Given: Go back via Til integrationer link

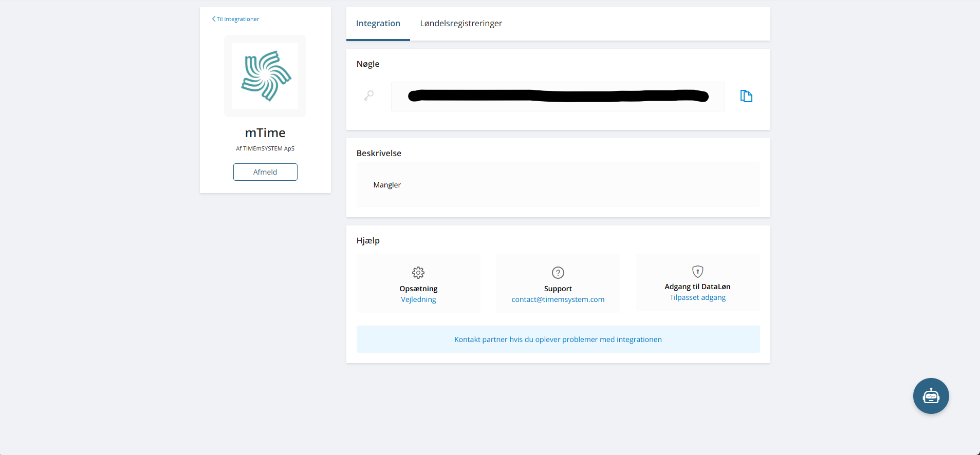Looking at the screenshot, I should 236,19.
